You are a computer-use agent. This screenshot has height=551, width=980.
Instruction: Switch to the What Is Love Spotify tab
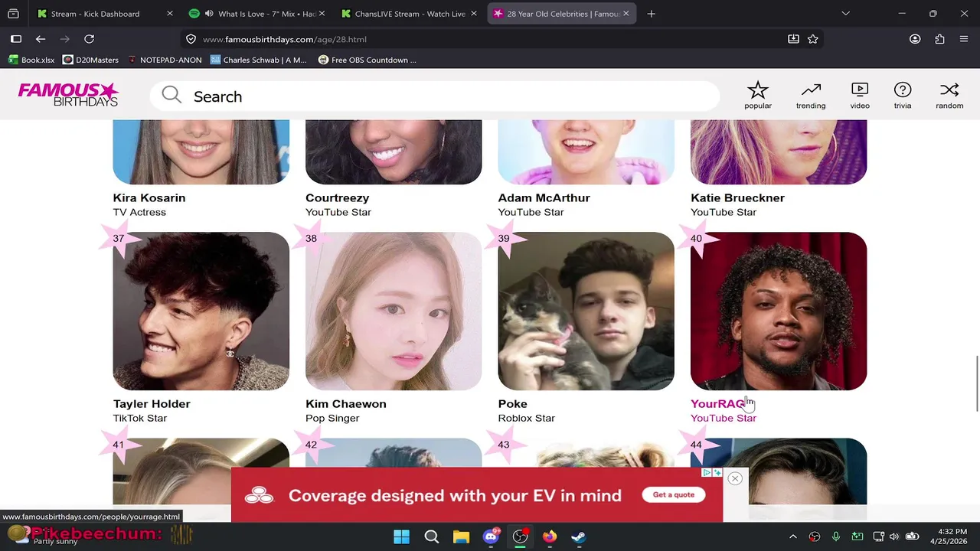coord(256,14)
